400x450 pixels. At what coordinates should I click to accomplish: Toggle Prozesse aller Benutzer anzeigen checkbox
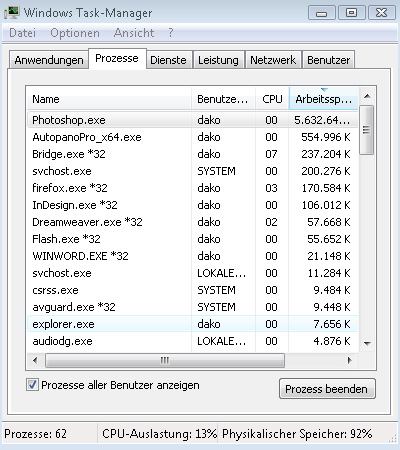click(32, 385)
